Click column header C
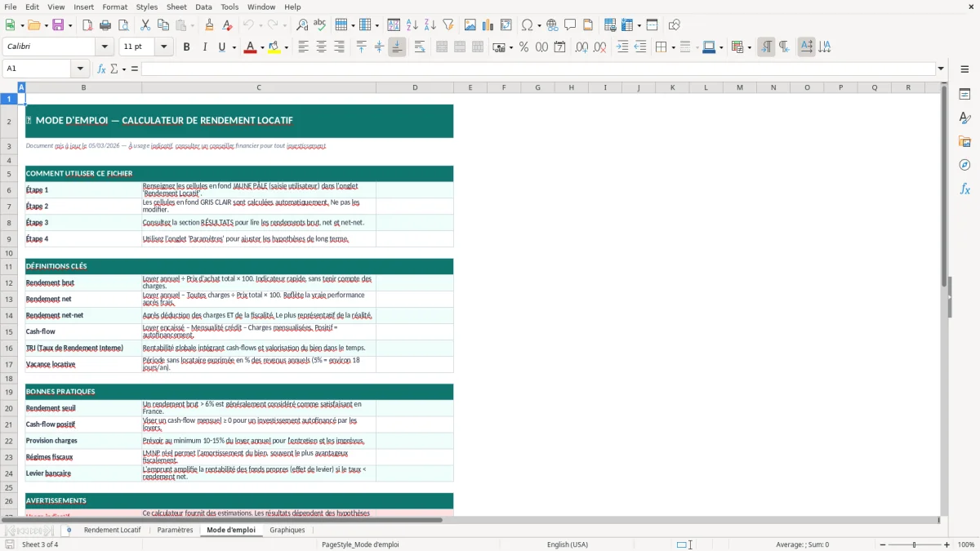 [259, 87]
